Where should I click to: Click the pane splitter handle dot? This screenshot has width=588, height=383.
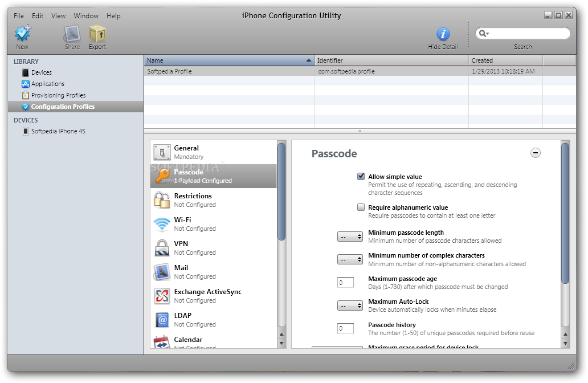[360, 131]
